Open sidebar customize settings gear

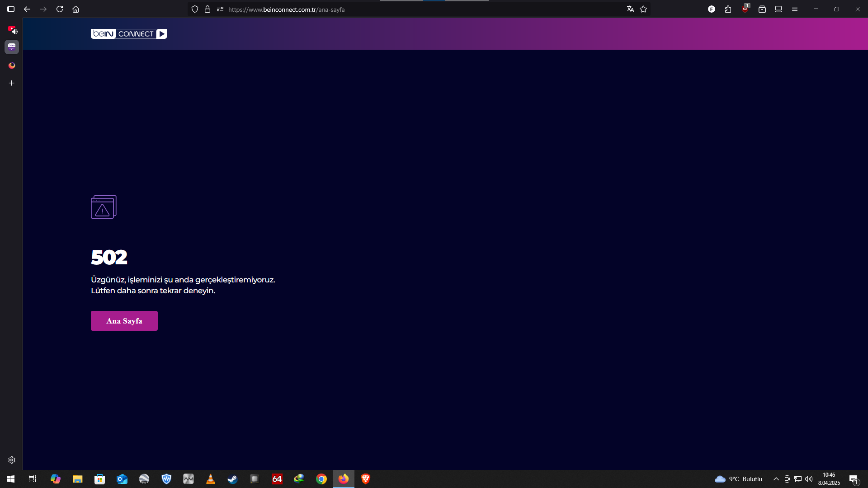click(x=12, y=460)
